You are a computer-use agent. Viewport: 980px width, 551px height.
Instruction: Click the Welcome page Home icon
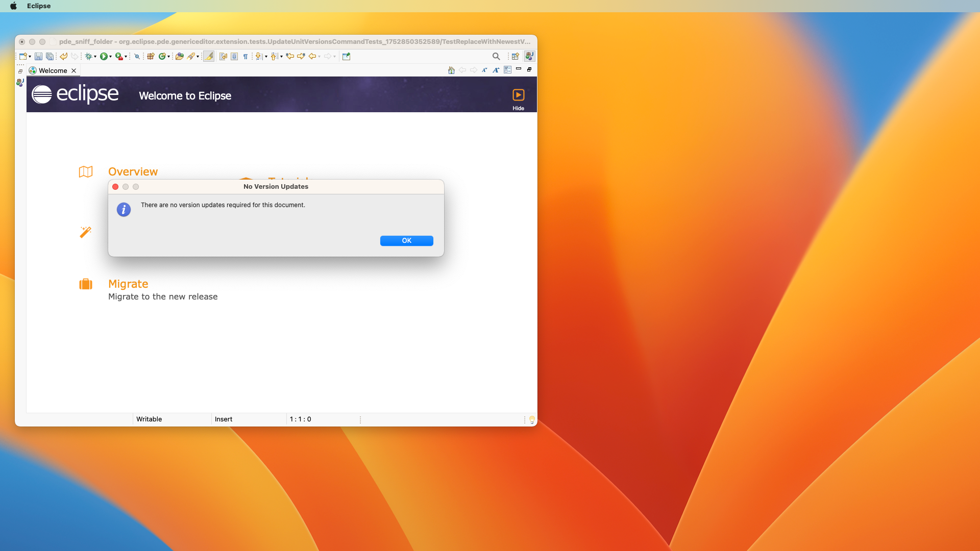pos(451,70)
